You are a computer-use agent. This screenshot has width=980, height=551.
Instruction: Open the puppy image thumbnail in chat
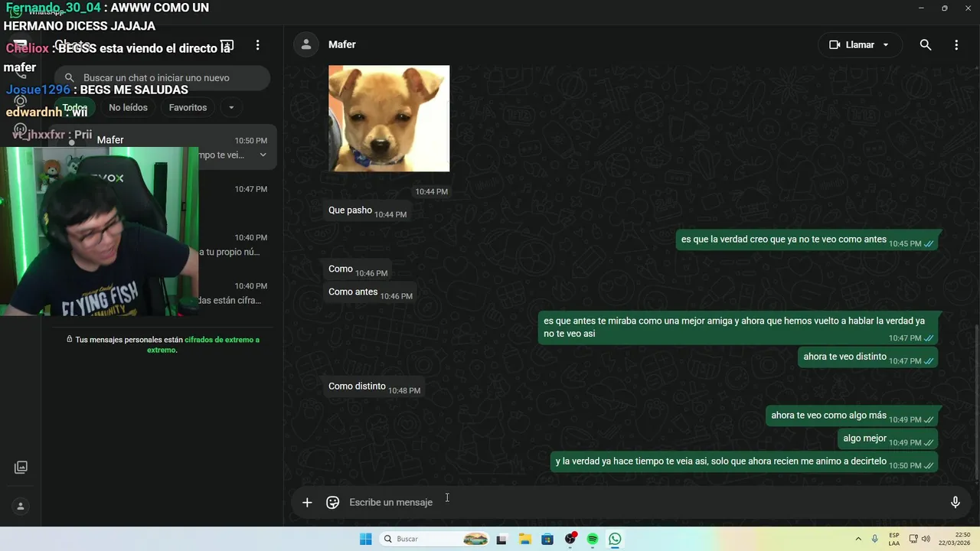click(389, 119)
